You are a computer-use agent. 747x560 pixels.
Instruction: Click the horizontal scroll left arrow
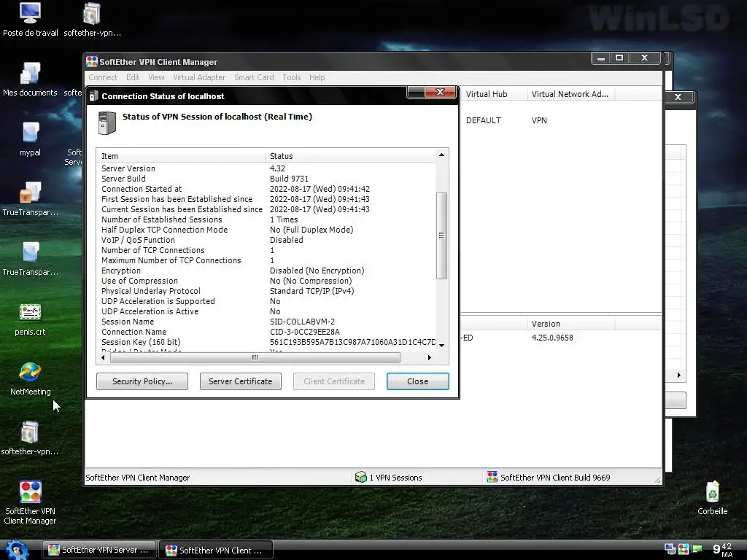(104, 357)
